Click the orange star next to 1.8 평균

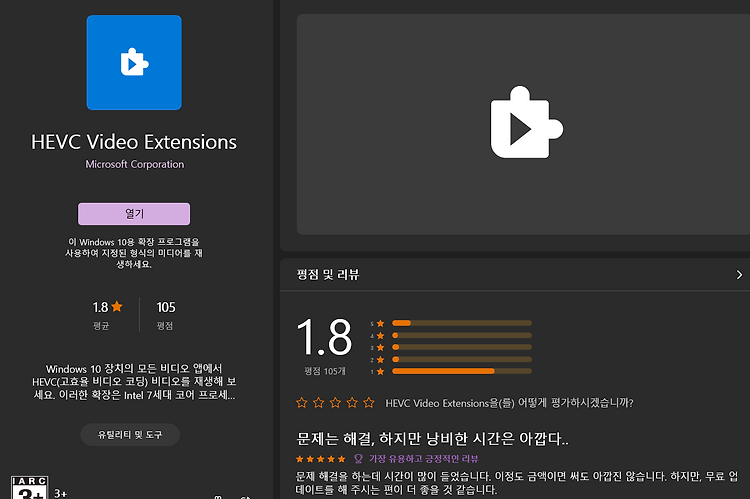(x=117, y=306)
